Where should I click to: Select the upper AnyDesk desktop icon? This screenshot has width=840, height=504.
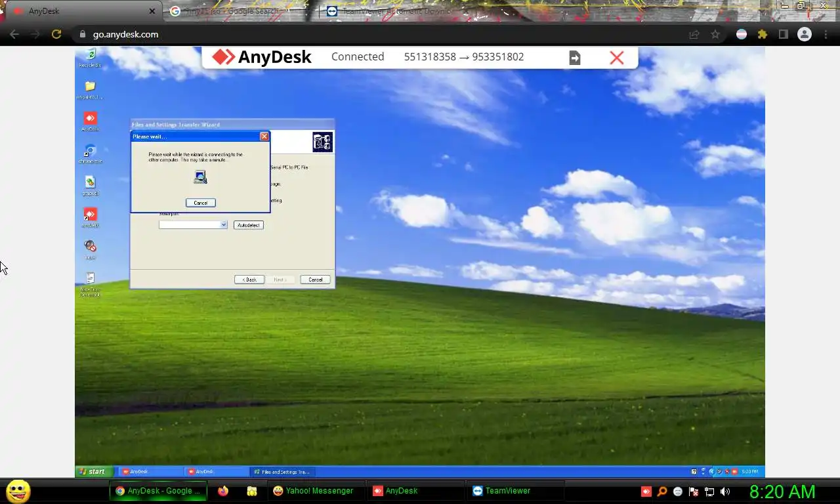pos(90,120)
